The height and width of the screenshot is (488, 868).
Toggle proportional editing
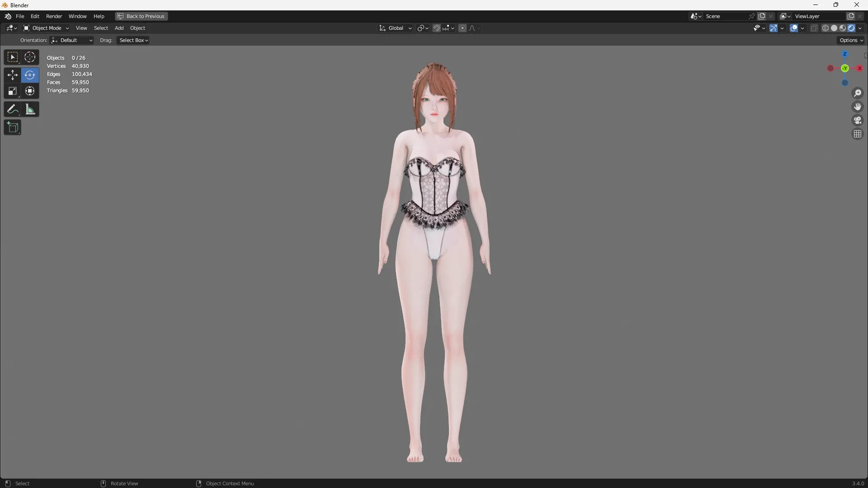[x=462, y=28]
